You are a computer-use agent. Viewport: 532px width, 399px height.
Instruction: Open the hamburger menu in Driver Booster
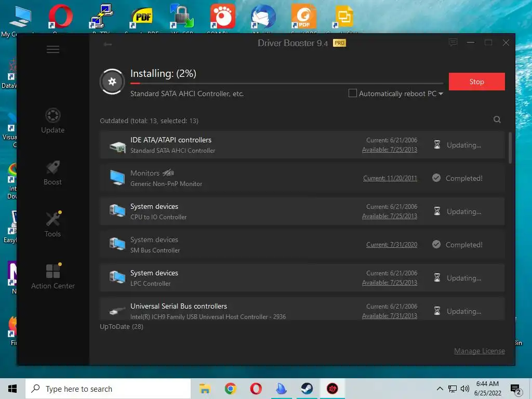(52, 49)
